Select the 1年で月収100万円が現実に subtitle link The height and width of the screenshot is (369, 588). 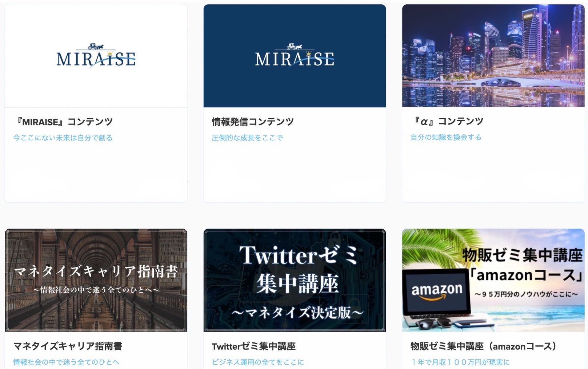(460, 362)
